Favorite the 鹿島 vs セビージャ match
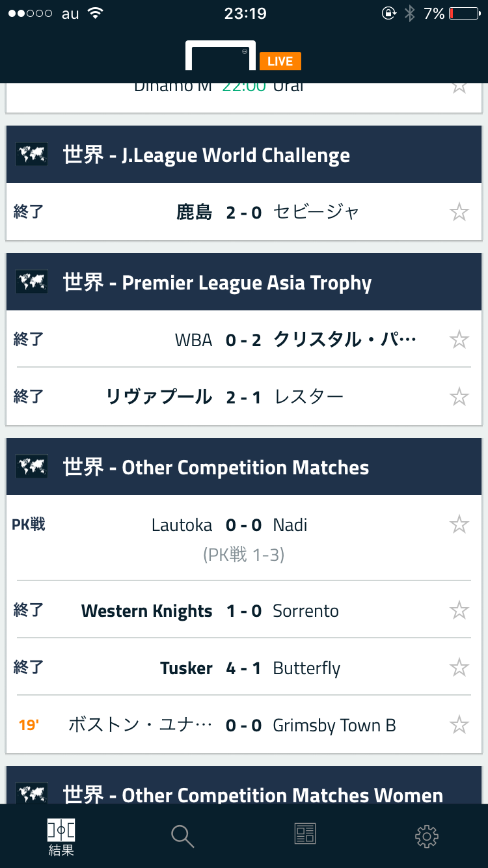The image size is (488, 868). click(459, 212)
